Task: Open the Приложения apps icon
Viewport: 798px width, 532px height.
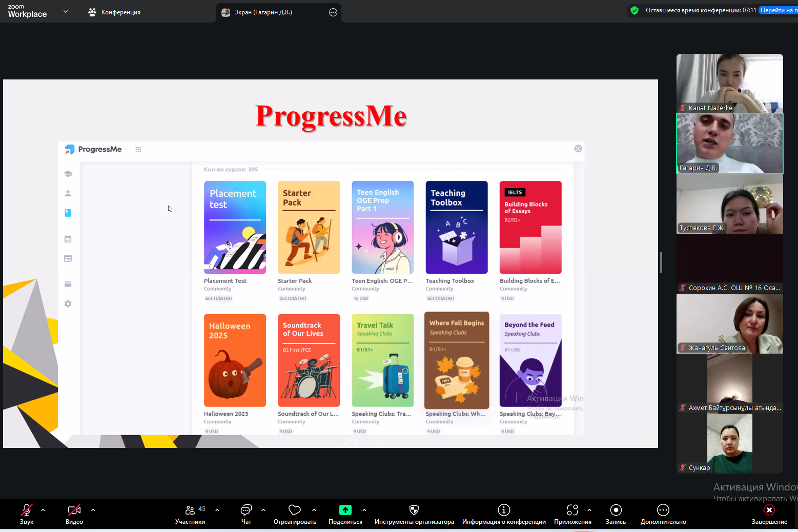Action: click(572, 510)
